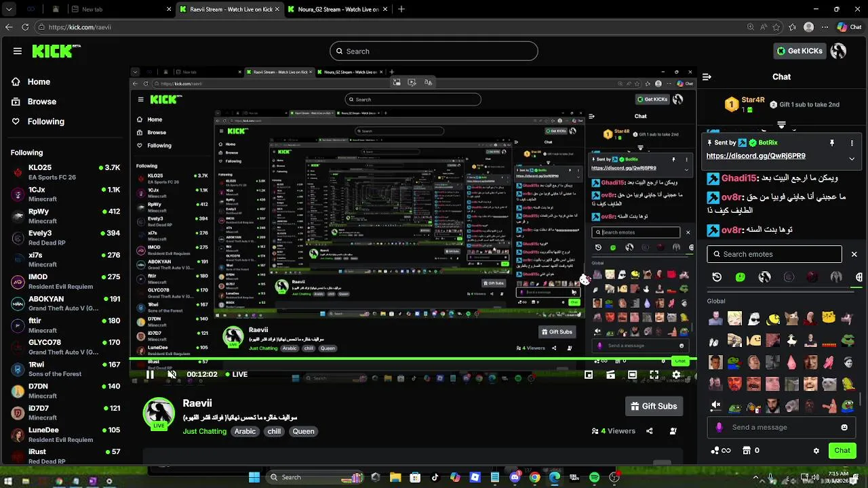
Task: Click the Gift Subs button
Action: coord(654,406)
